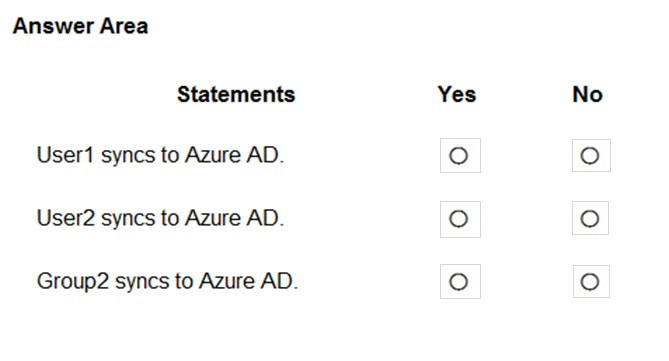669x361 pixels.
Task: Select No for User1 syncs to Azure AD
Action: pyautogui.click(x=591, y=155)
